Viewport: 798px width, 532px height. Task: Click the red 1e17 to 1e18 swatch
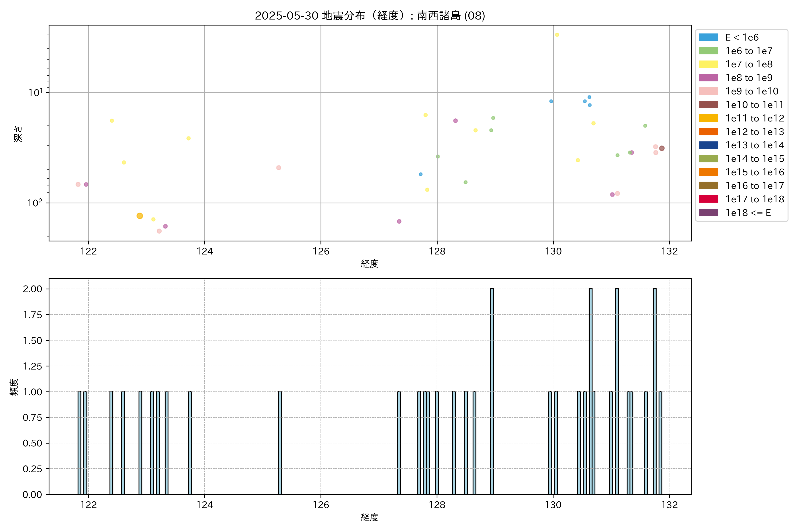(708, 199)
